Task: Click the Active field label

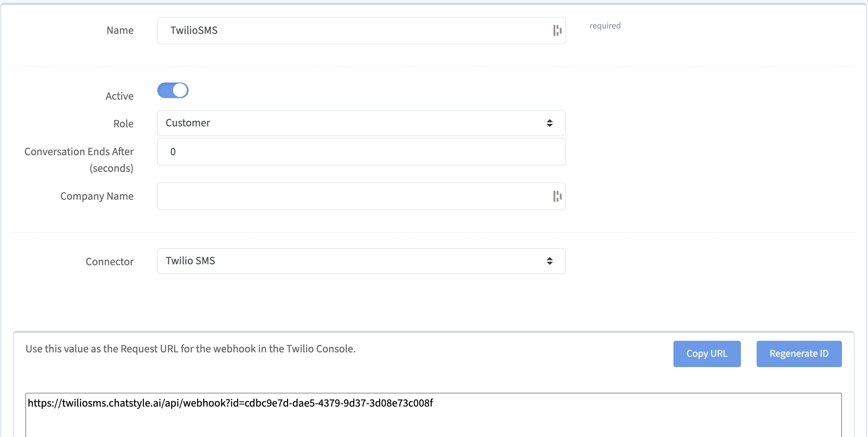Action: click(x=120, y=96)
